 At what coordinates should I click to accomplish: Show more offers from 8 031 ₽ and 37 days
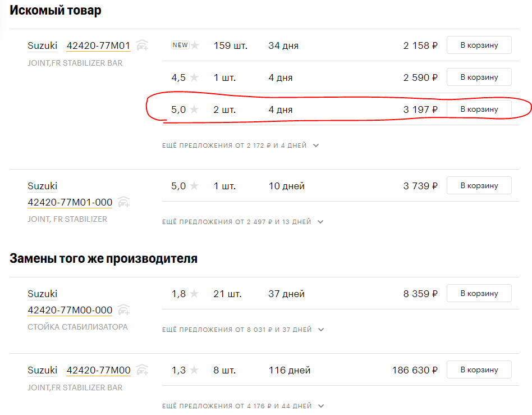click(x=244, y=330)
